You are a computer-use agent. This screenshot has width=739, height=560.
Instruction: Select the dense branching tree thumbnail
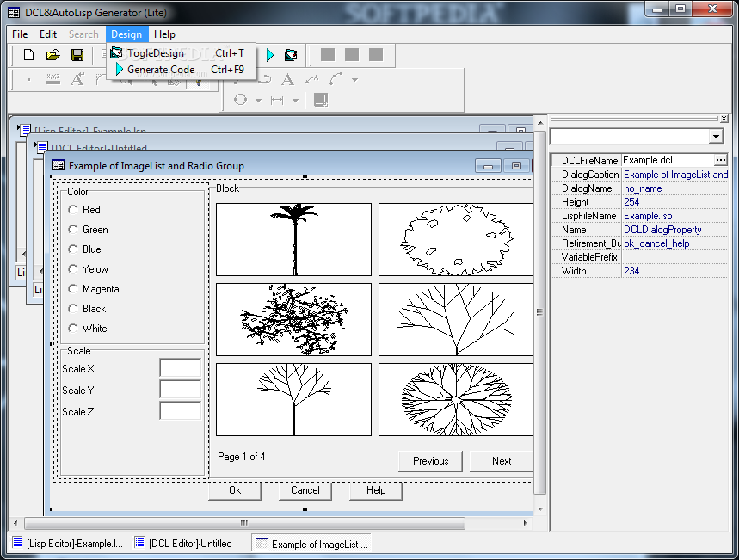point(293,320)
